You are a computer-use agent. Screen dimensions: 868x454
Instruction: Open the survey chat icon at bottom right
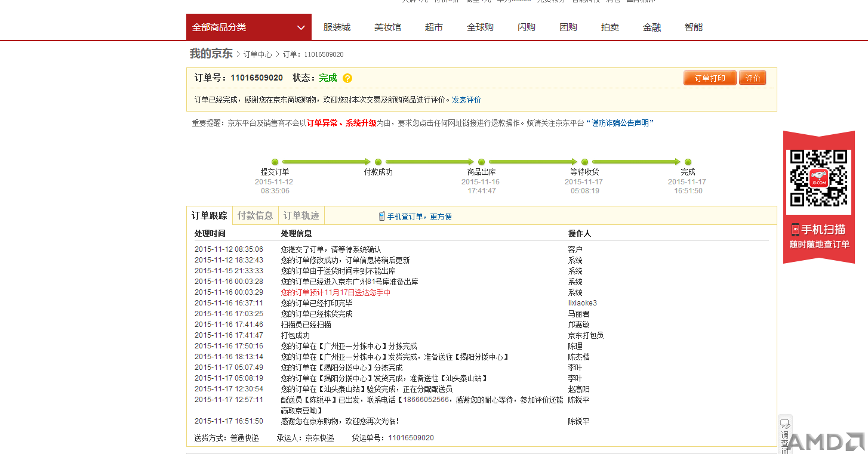(785, 424)
